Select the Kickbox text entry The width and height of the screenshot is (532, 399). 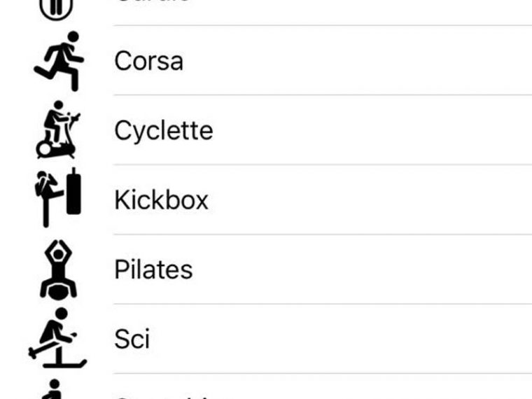161,200
